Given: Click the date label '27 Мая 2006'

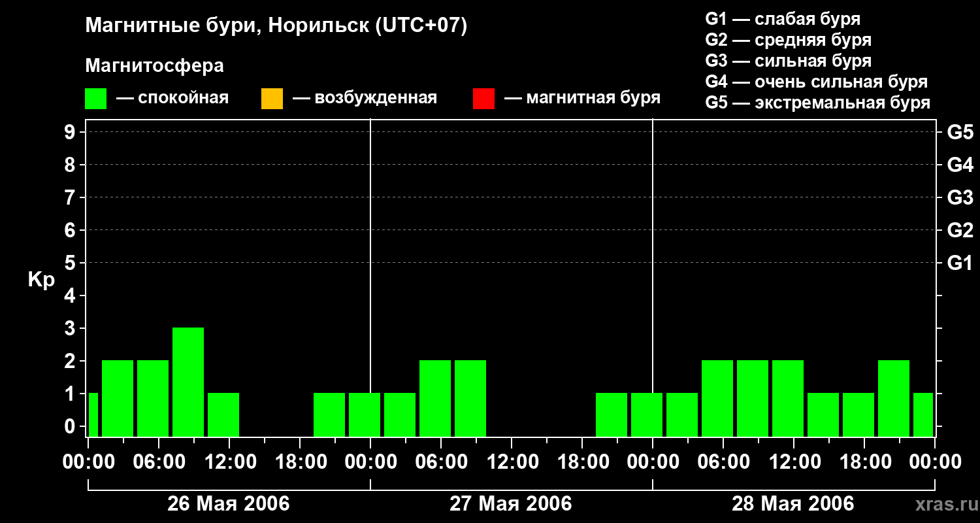Looking at the screenshot, I should (x=511, y=503).
